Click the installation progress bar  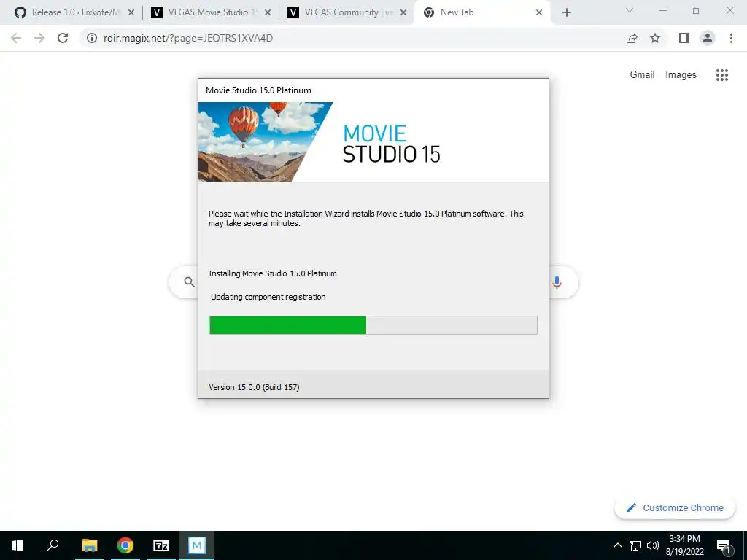[x=373, y=325]
